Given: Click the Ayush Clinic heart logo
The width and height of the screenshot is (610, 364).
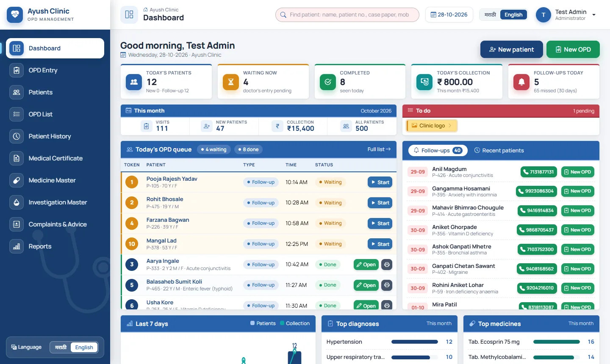Looking at the screenshot, I should coord(15,14).
